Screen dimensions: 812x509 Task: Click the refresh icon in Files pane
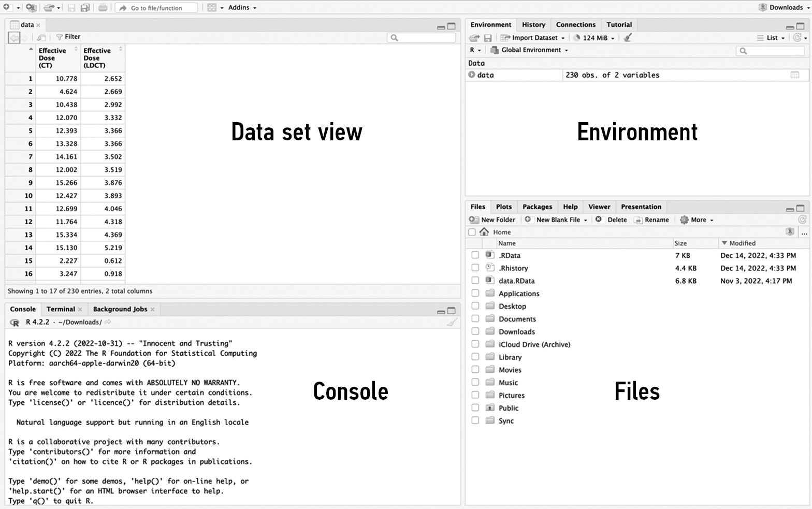point(802,220)
